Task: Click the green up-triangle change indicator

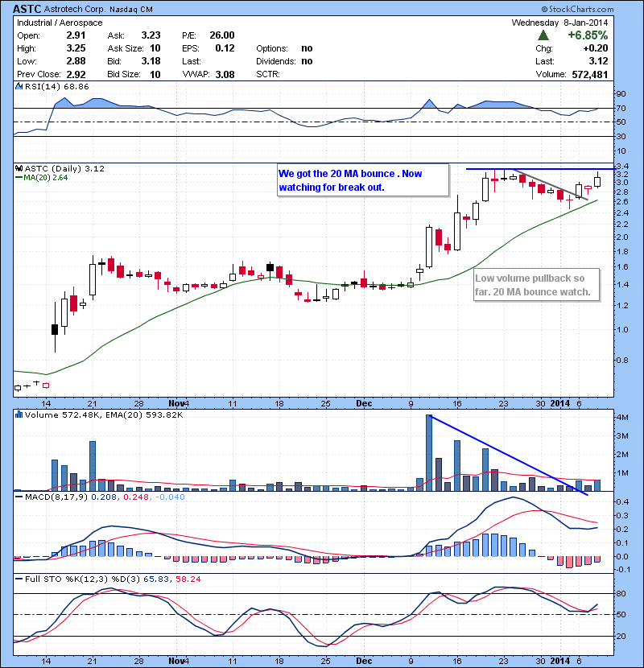Action: click(543, 35)
